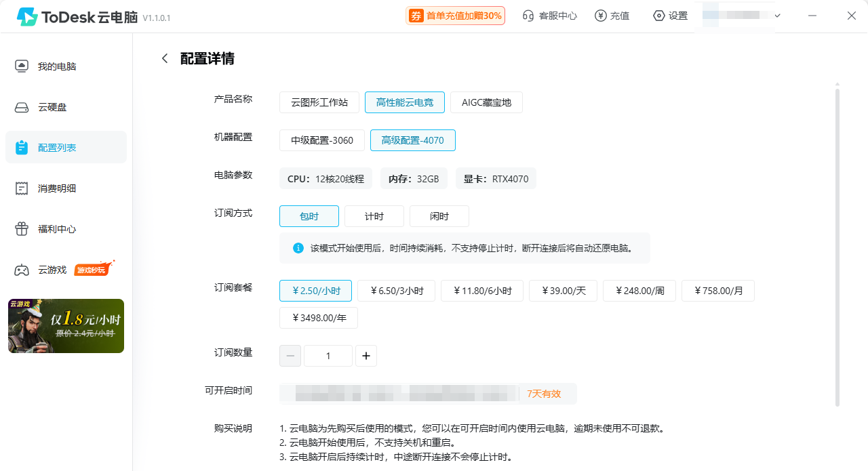Click 显卡：RTX4070 spec tag
This screenshot has height=471, width=868.
tap(496, 179)
